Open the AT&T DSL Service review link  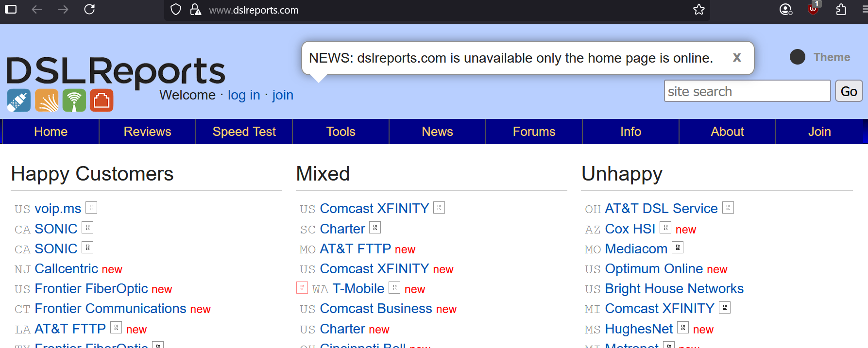pyautogui.click(x=661, y=208)
